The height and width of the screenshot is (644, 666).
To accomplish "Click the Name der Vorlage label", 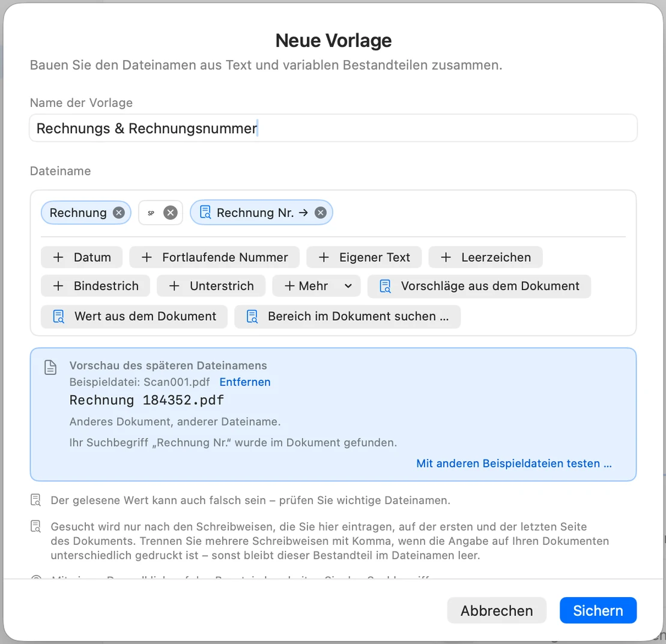I will click(x=81, y=103).
